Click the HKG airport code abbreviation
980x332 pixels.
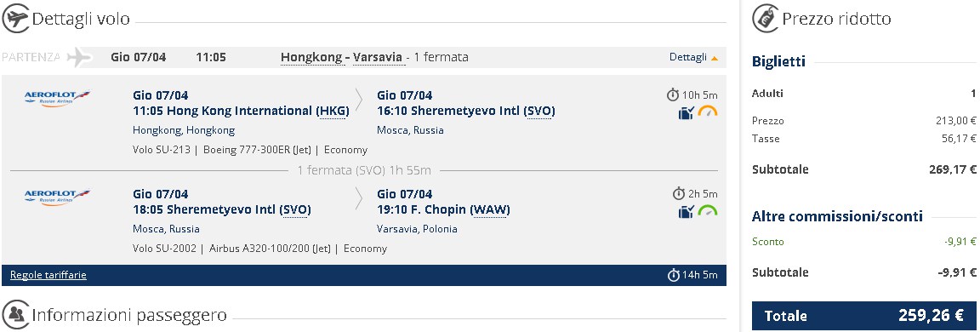pos(333,112)
